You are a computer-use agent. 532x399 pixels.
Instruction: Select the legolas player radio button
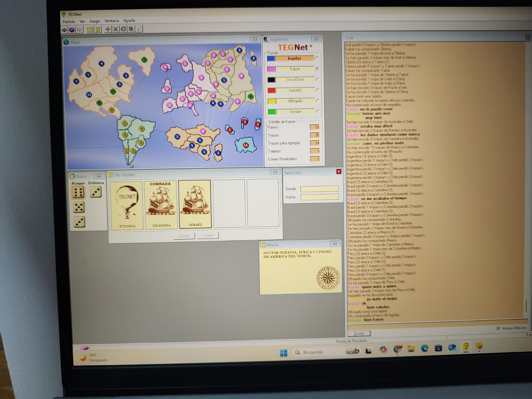click(317, 58)
